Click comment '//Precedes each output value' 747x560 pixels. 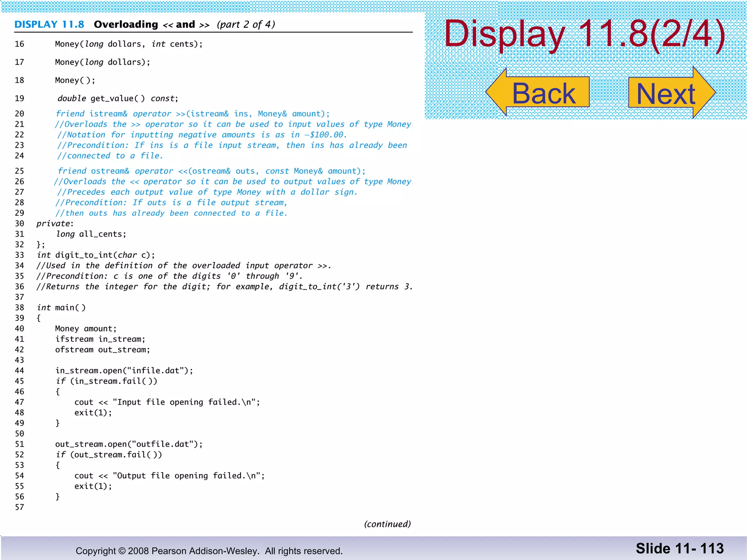(x=207, y=192)
